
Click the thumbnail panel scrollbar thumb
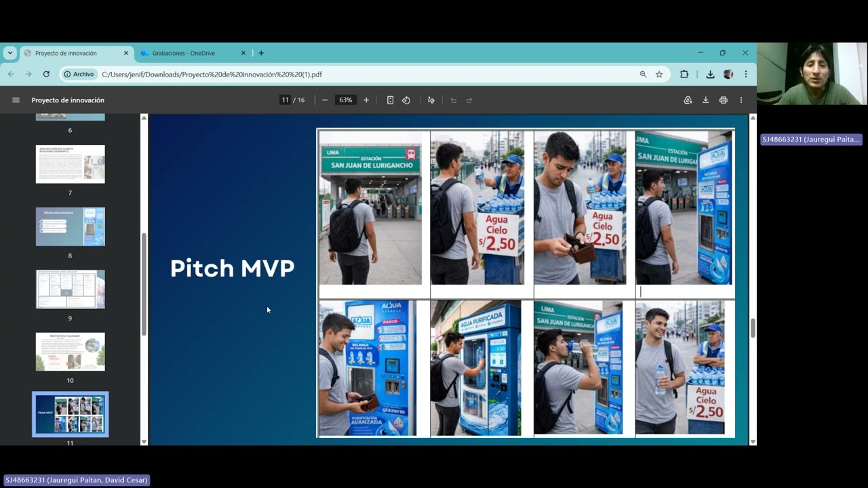pos(144,284)
